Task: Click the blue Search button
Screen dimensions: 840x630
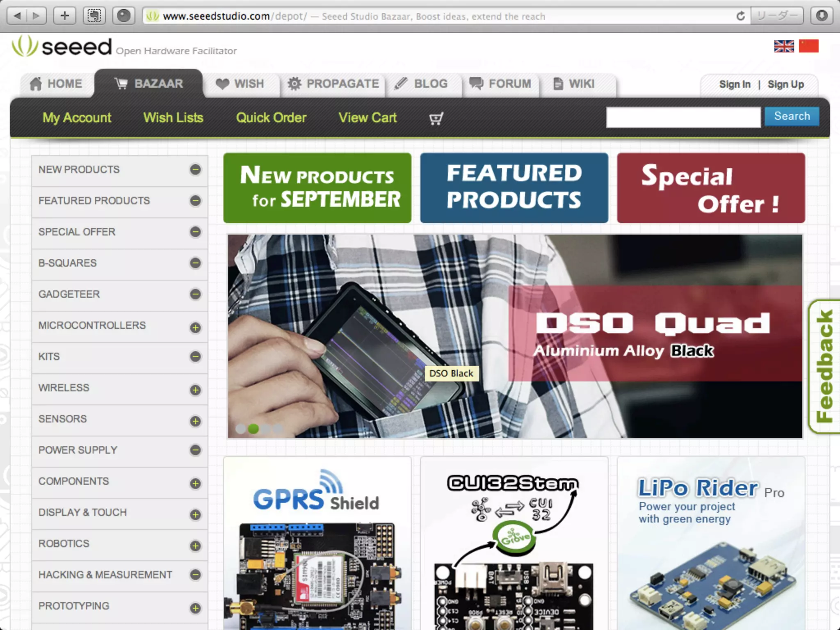Action: pyautogui.click(x=792, y=116)
